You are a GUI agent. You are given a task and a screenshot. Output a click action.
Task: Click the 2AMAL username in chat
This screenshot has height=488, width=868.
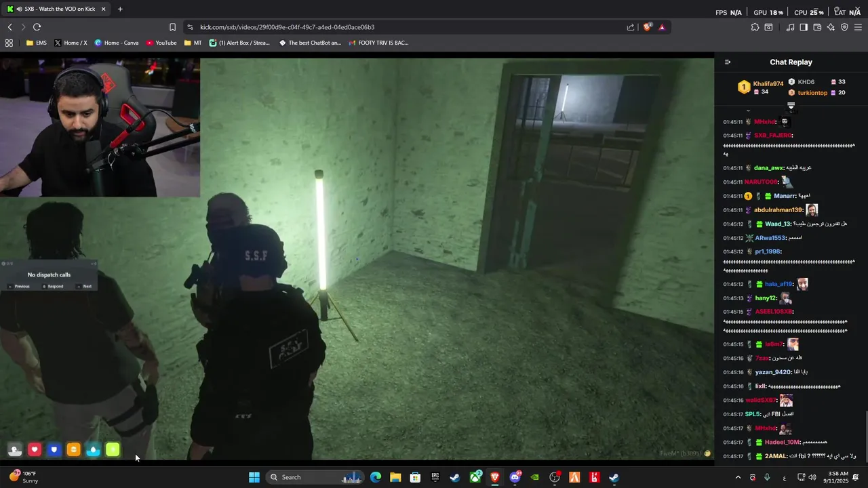tap(775, 457)
